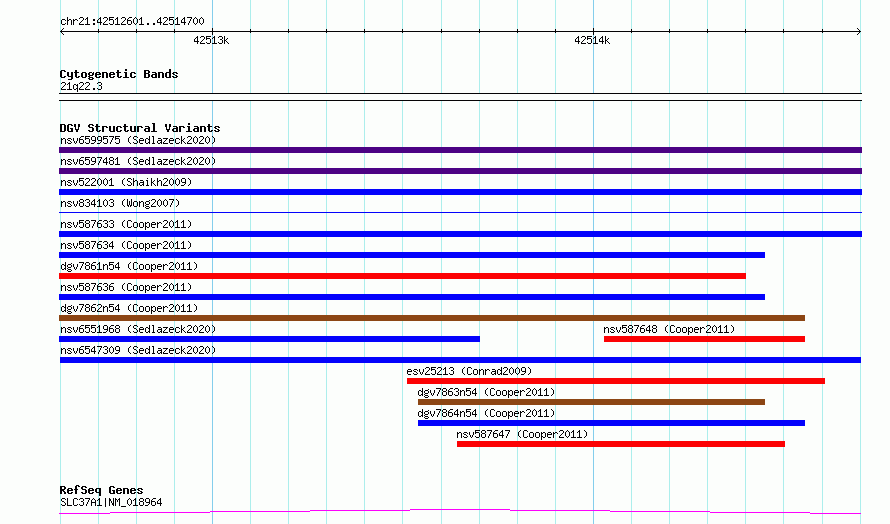This screenshot has width=890, height=524.
Task: Open dgv7862n54 (Cooper2011) variant label
Action: [x=129, y=308]
